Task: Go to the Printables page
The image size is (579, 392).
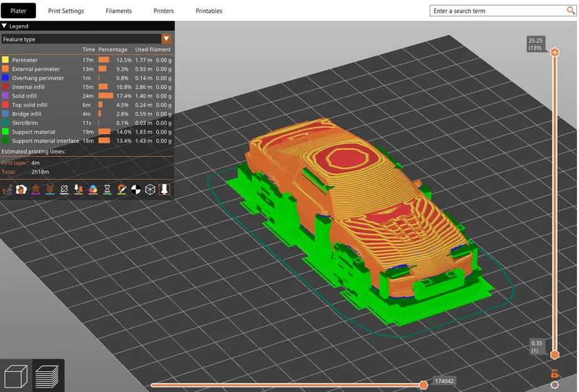Action: click(x=208, y=11)
